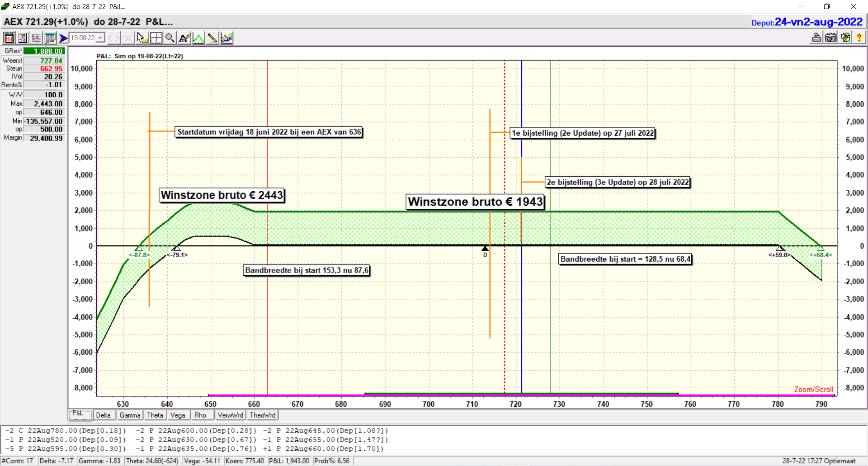This screenshot has width=868, height=466.
Task: Click the D marker on the zero line
Action: click(x=485, y=252)
